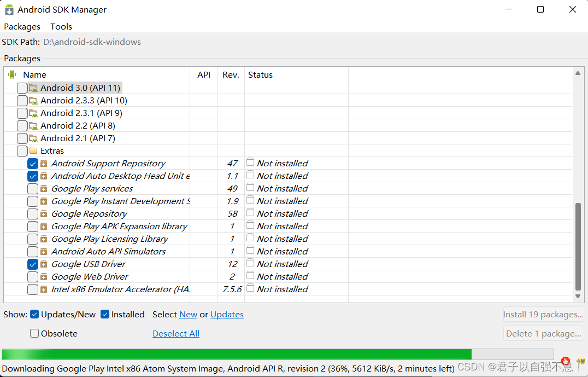The height and width of the screenshot is (377, 588).
Task: Open the Packages menu
Action: [22, 26]
